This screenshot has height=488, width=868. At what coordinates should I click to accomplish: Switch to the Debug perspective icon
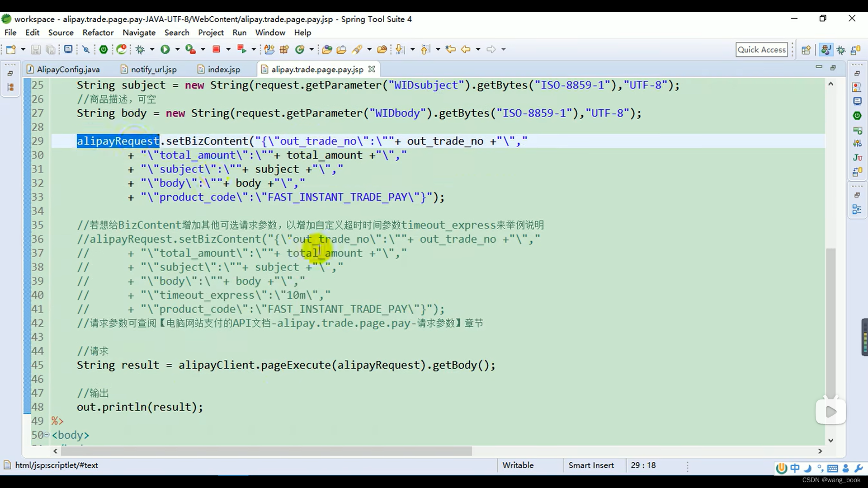pos(841,50)
